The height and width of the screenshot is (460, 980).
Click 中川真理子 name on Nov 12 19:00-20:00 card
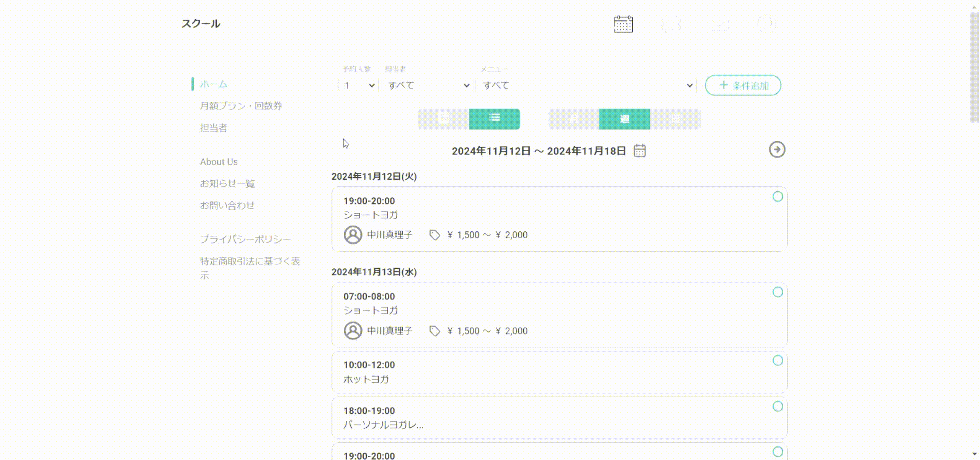(x=390, y=235)
